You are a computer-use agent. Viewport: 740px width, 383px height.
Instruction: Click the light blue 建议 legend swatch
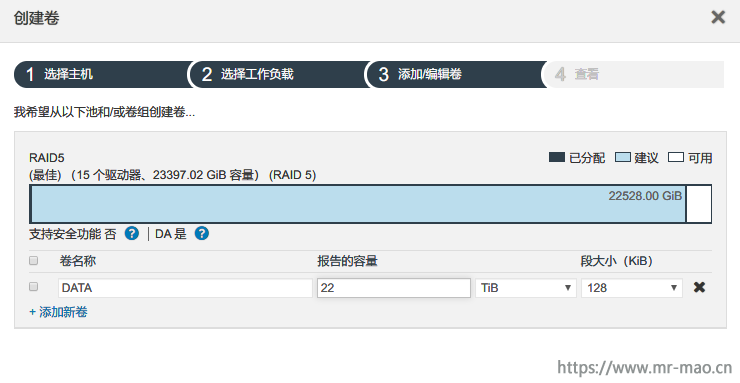622,157
